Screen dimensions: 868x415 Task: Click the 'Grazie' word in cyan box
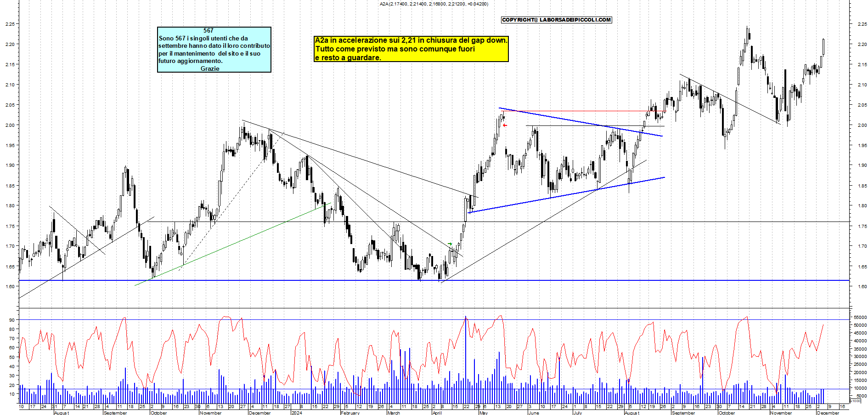[x=210, y=68]
